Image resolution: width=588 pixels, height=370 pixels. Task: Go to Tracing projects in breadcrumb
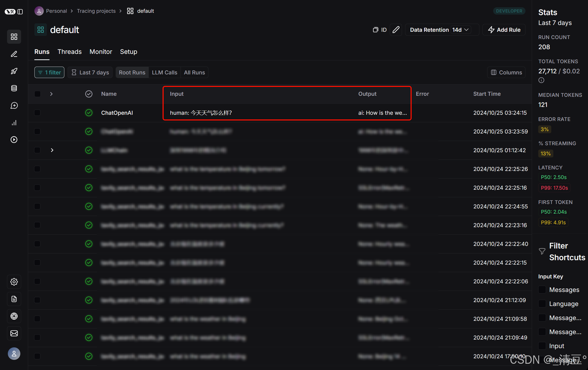click(x=96, y=11)
